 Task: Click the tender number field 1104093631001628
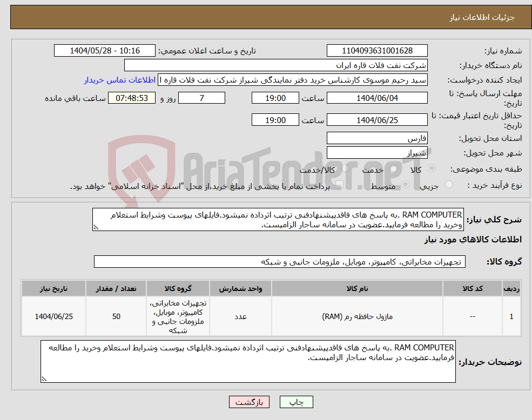pyautogui.click(x=376, y=50)
